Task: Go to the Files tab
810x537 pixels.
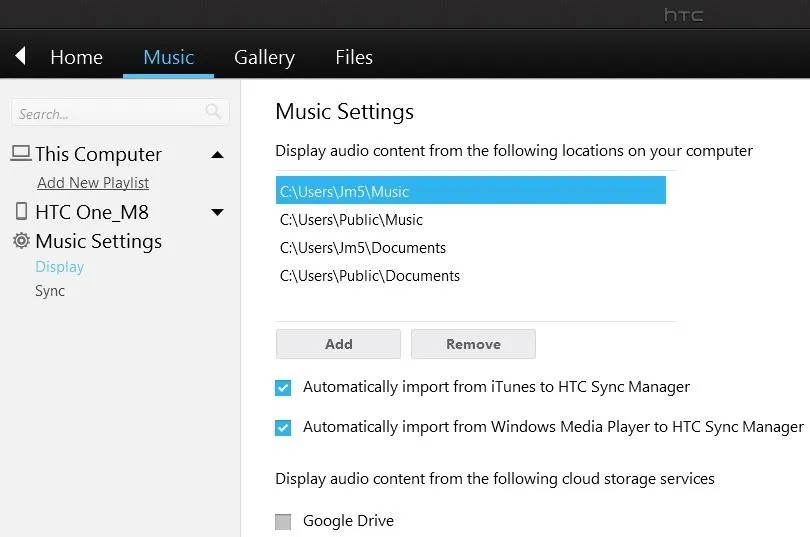Action: (x=354, y=57)
